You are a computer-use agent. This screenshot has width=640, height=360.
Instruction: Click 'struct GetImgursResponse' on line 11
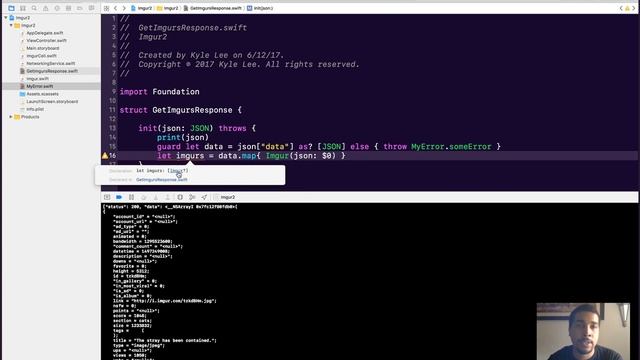[176, 110]
